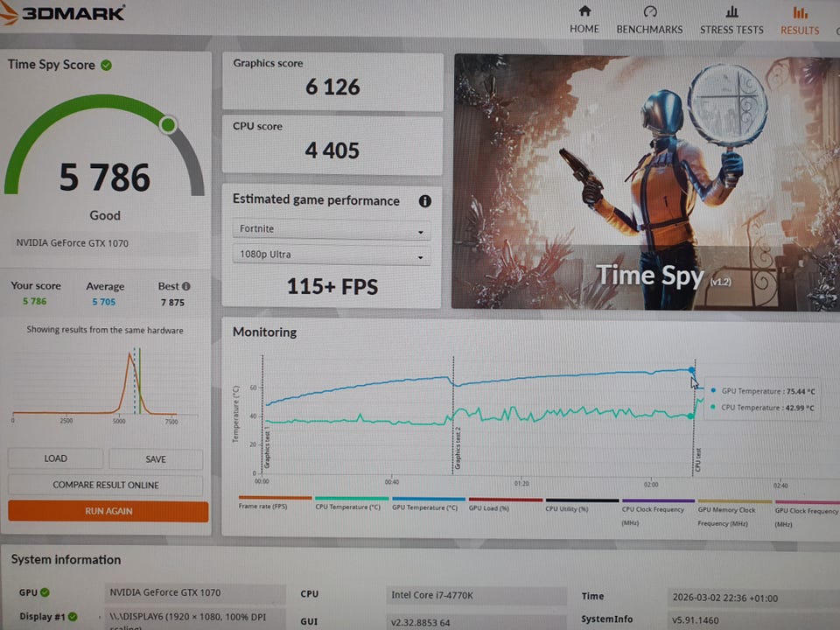Click the Best score 7 875

click(172, 302)
